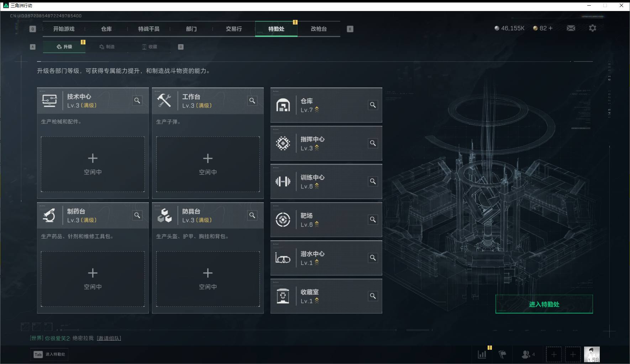Image resolution: width=630 pixels, height=364 pixels.
Task: Click the plus next to the gold coin balance
Action: click(x=551, y=28)
